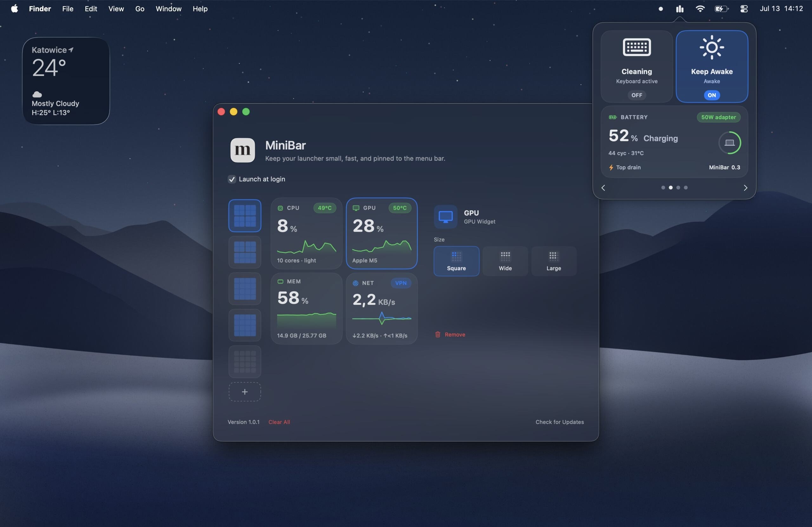Open the Wi-Fi status icon
The image size is (812, 527).
point(700,9)
